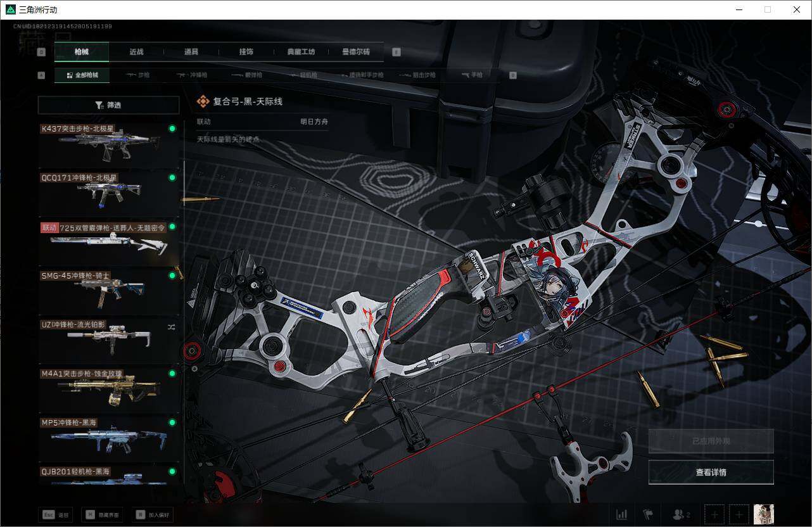Select the 全部枪械 all firearms filter
812x527 pixels.
coord(82,75)
